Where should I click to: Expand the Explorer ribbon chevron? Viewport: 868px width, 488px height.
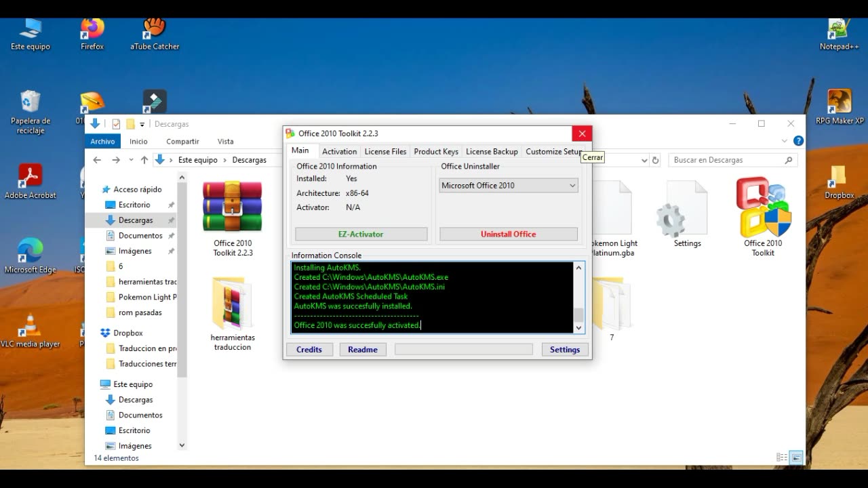785,141
